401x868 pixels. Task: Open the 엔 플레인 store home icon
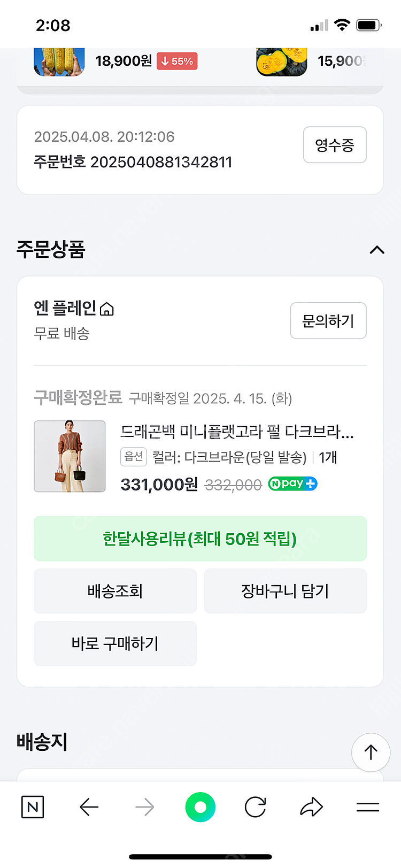107,309
